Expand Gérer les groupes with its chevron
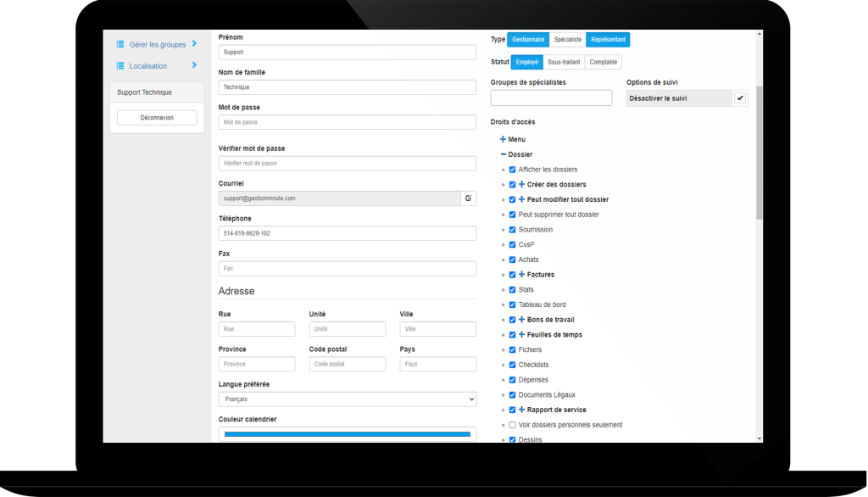 (194, 43)
